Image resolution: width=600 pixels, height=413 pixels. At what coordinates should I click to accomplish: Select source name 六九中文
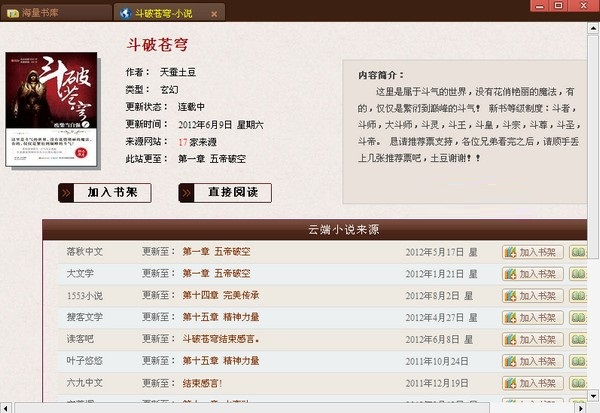coord(85,382)
